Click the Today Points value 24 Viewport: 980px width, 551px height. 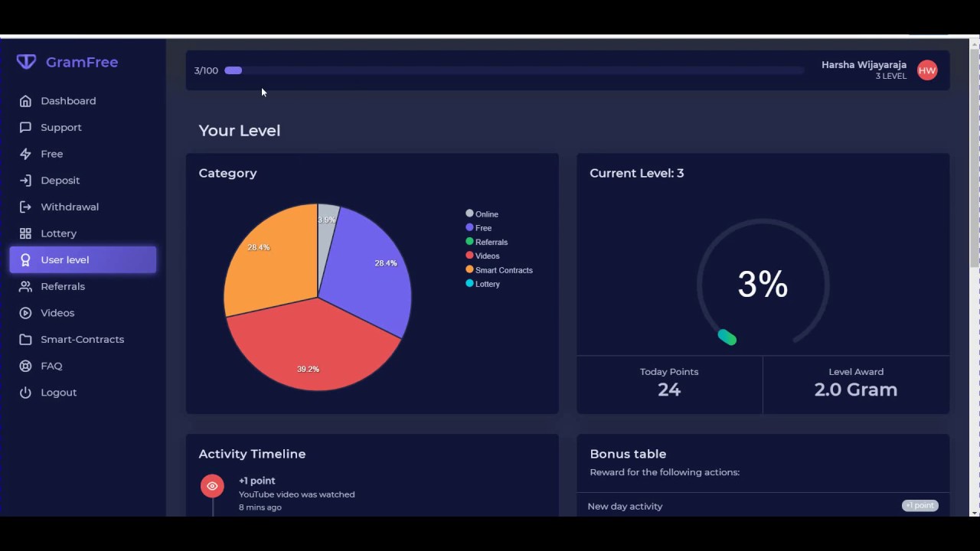[669, 390]
